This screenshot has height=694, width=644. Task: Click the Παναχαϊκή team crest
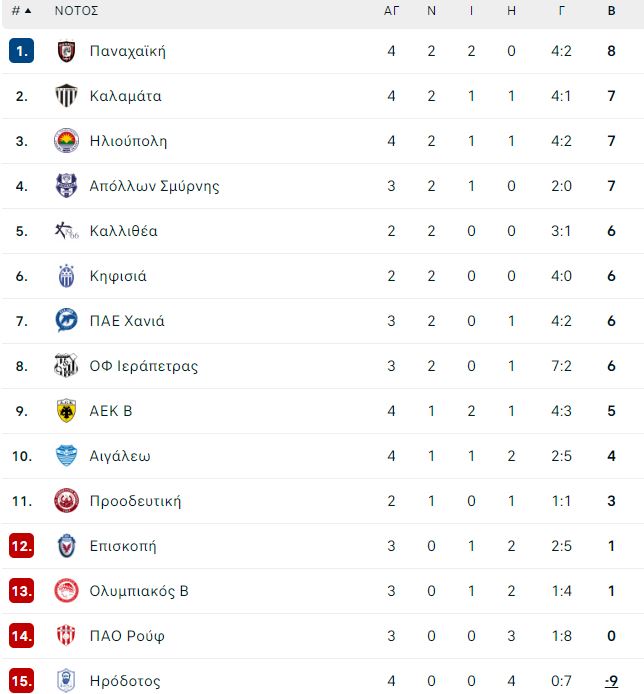[x=66, y=51]
